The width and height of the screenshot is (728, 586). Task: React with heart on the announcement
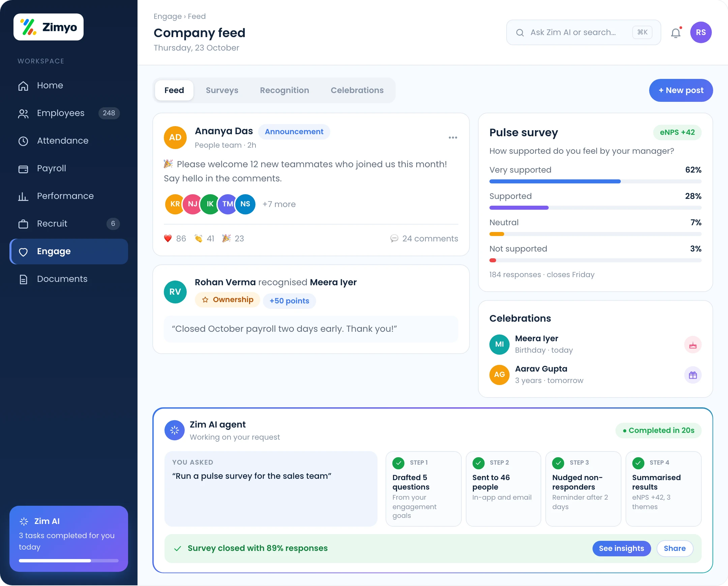tap(175, 239)
